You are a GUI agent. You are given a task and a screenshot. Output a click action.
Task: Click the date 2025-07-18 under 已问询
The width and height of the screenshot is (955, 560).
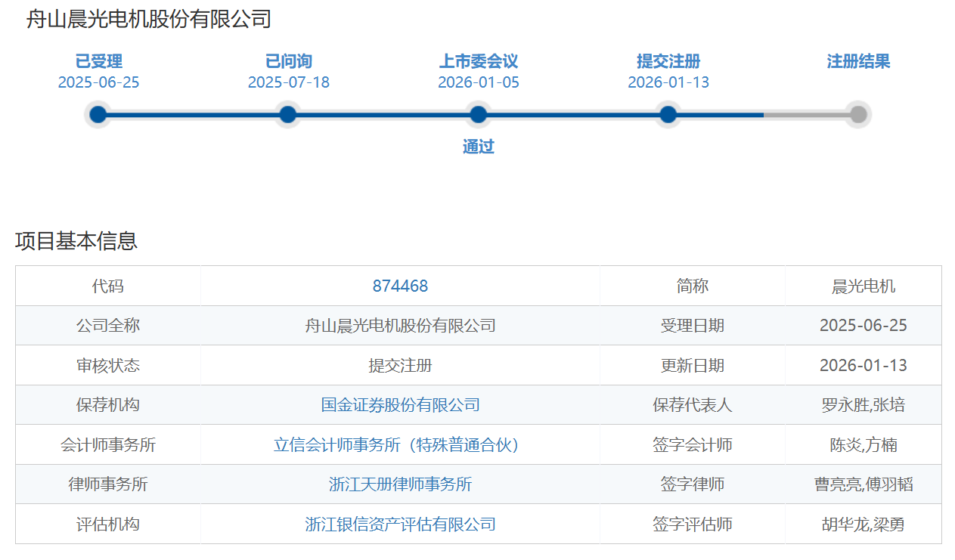coord(288,82)
